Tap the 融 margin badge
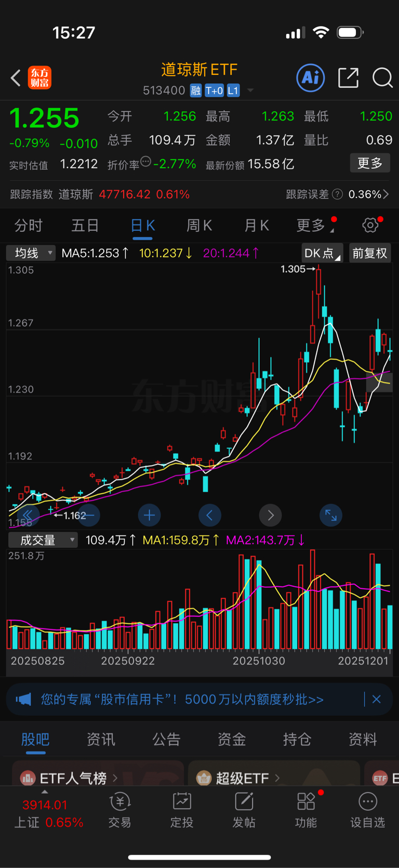Image resolution: width=399 pixels, height=868 pixels. tap(196, 91)
